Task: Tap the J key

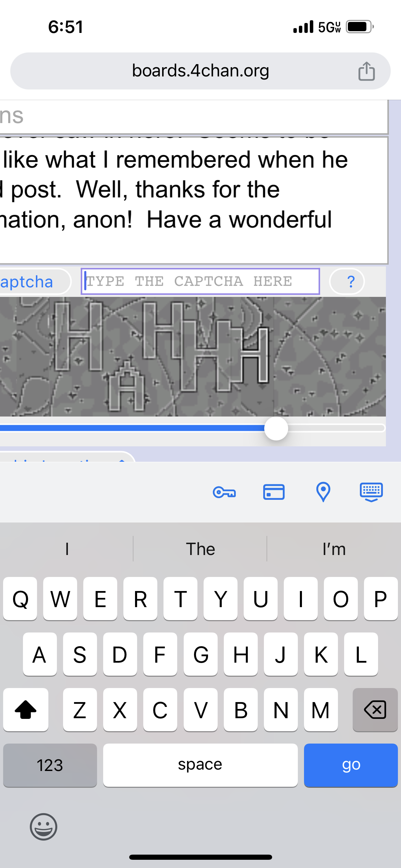Action: (281, 654)
